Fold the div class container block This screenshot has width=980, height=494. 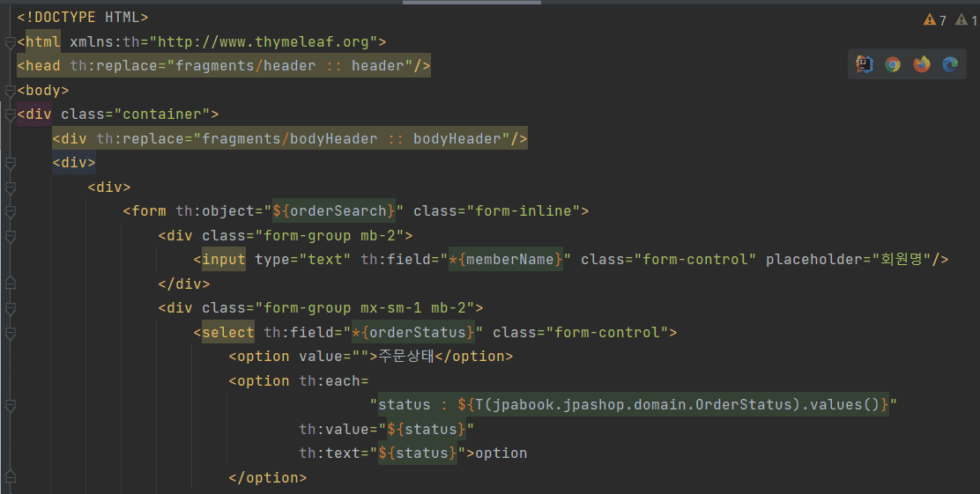click(10, 114)
